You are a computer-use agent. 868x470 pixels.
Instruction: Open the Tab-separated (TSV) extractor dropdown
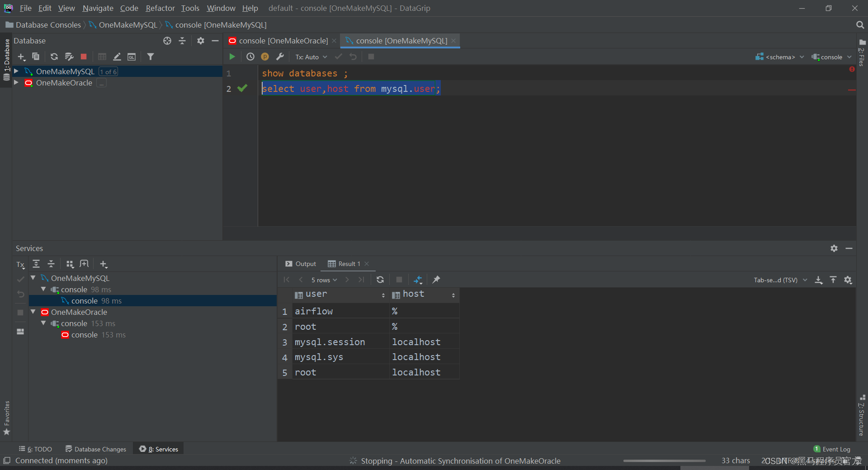click(780, 280)
